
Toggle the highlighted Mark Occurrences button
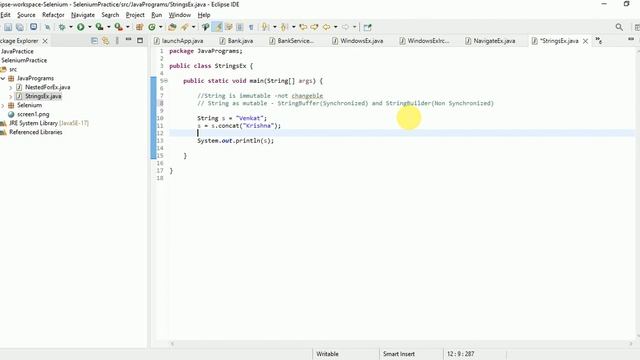[x=218, y=27]
